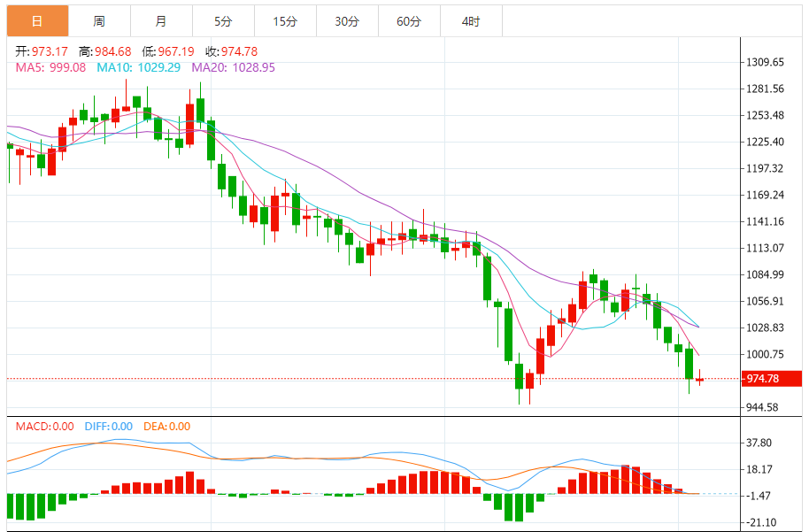809x532 pixels.
Task: Click the closing price 974.78 in header
Action: point(239,51)
